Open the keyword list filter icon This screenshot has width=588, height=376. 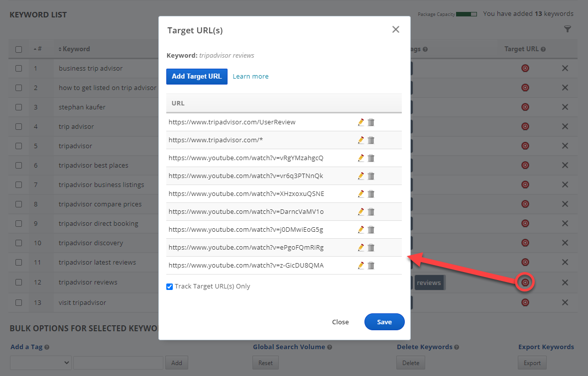tap(568, 29)
